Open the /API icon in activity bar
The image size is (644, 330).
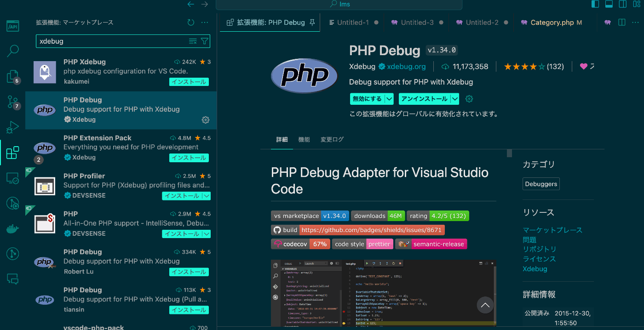point(13,26)
